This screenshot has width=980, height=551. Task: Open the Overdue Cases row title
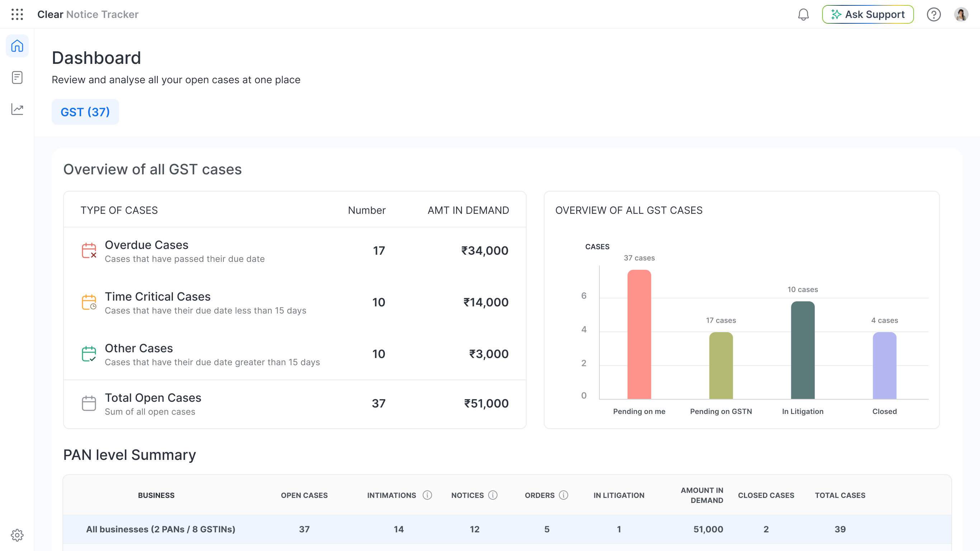point(146,245)
